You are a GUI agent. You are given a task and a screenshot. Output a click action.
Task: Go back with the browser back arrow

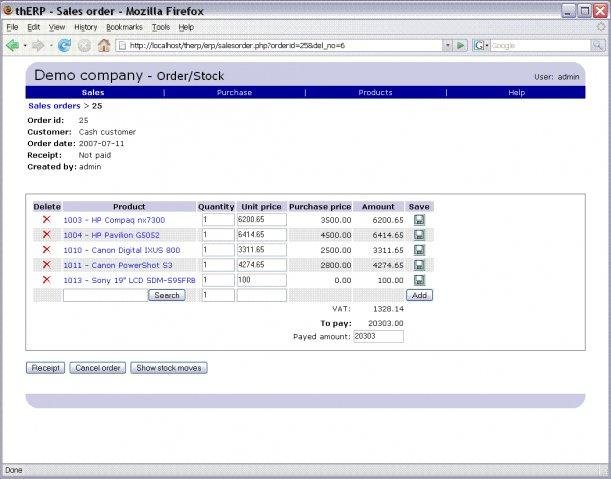tap(12, 46)
